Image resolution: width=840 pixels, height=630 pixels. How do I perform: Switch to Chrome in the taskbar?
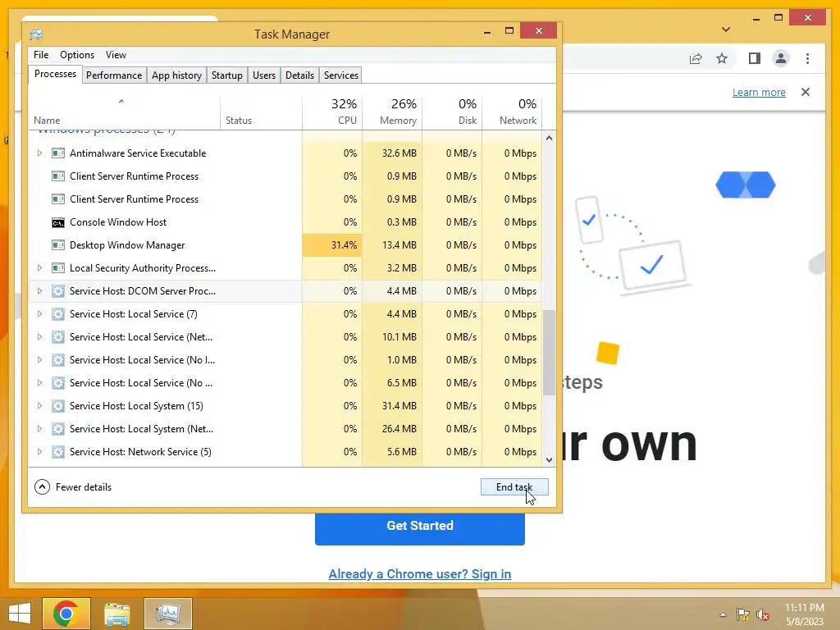[66, 614]
